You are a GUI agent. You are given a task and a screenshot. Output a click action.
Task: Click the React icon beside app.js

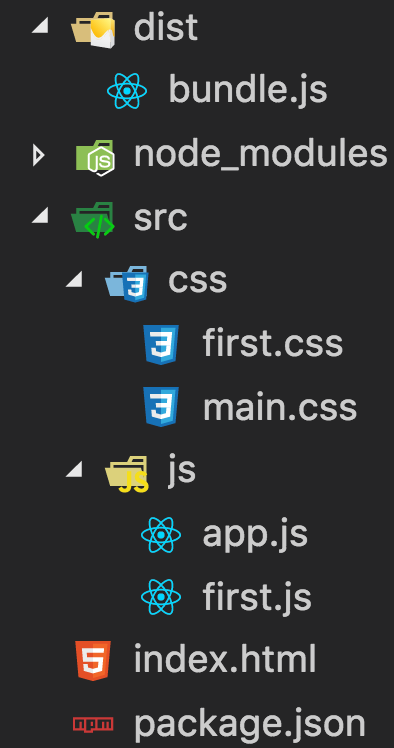pyautogui.click(x=161, y=534)
